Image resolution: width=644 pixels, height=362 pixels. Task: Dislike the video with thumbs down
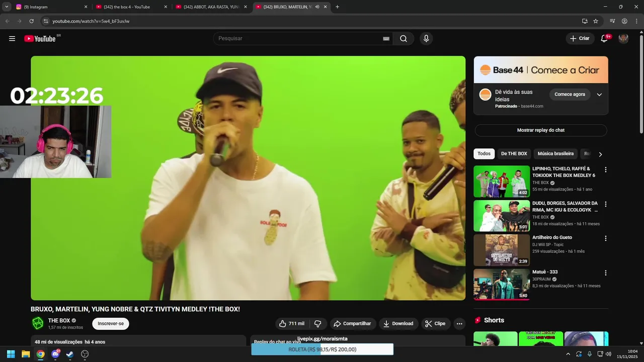[317, 324]
